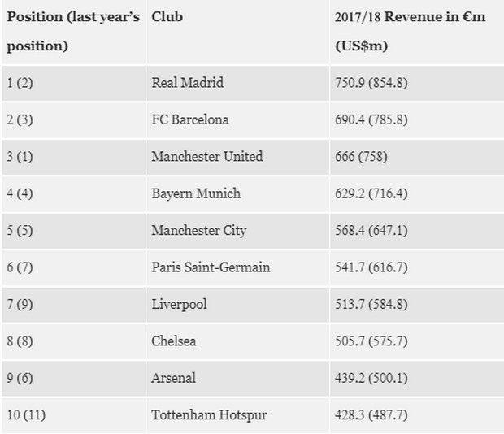
Task: Click the Club column header
Action: 167,17
